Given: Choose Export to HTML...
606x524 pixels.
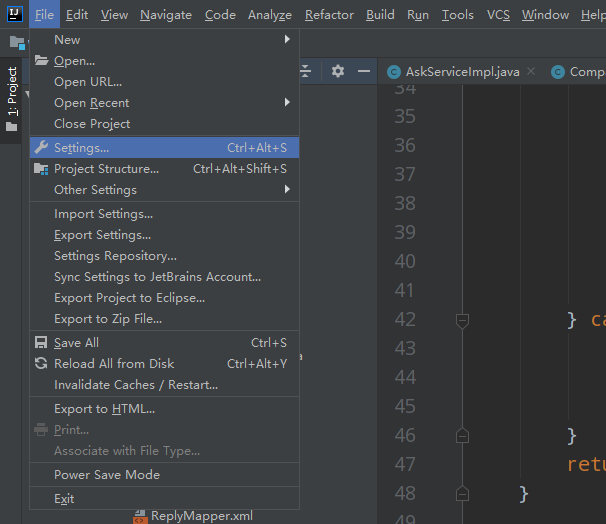Looking at the screenshot, I should point(164,408).
